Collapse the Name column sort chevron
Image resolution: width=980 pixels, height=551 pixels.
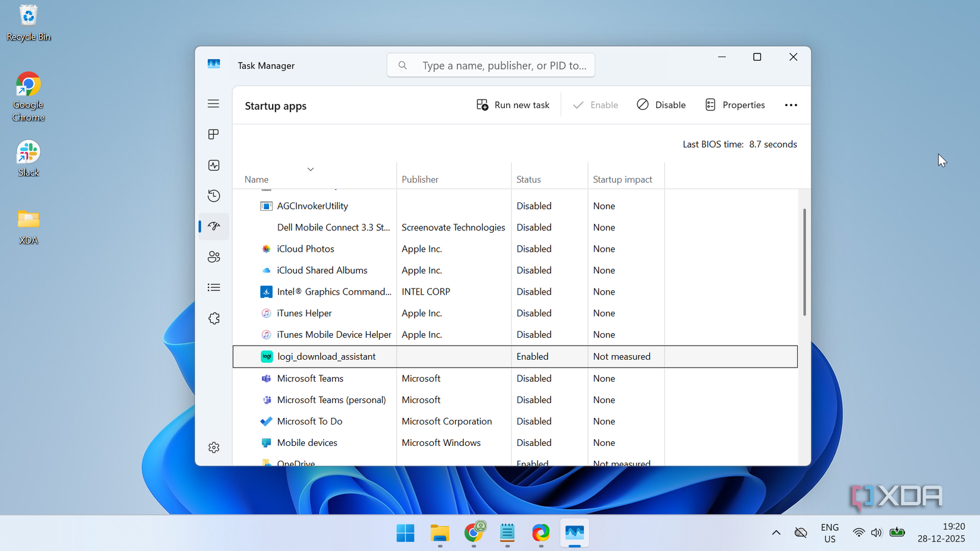click(311, 169)
